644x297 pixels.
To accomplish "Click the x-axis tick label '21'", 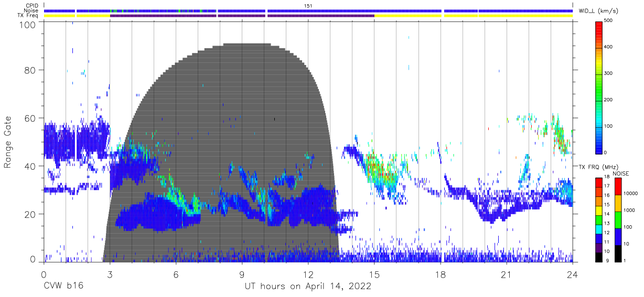I will 507,274.
